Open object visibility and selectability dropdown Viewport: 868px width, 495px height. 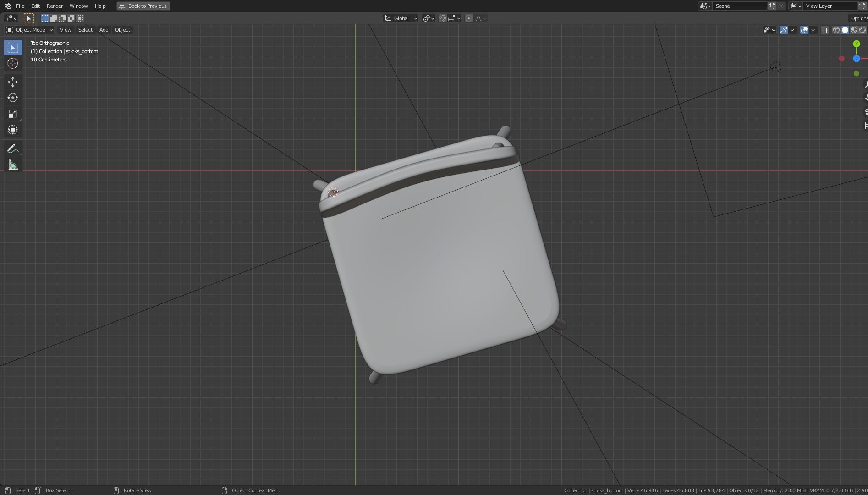pyautogui.click(x=769, y=30)
